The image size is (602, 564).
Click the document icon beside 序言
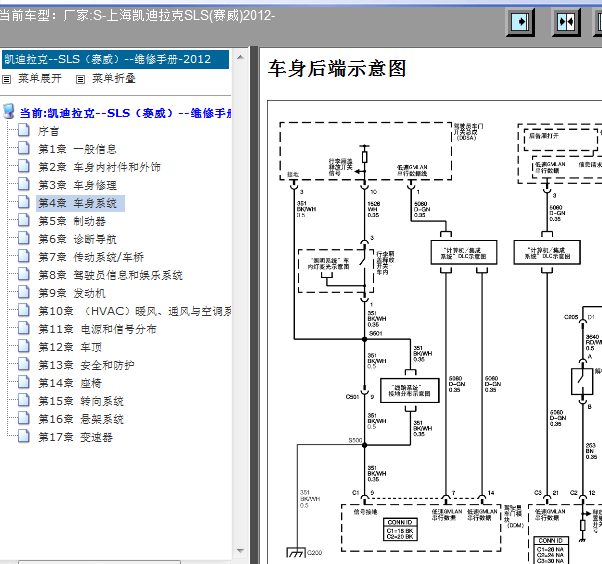coord(24,130)
